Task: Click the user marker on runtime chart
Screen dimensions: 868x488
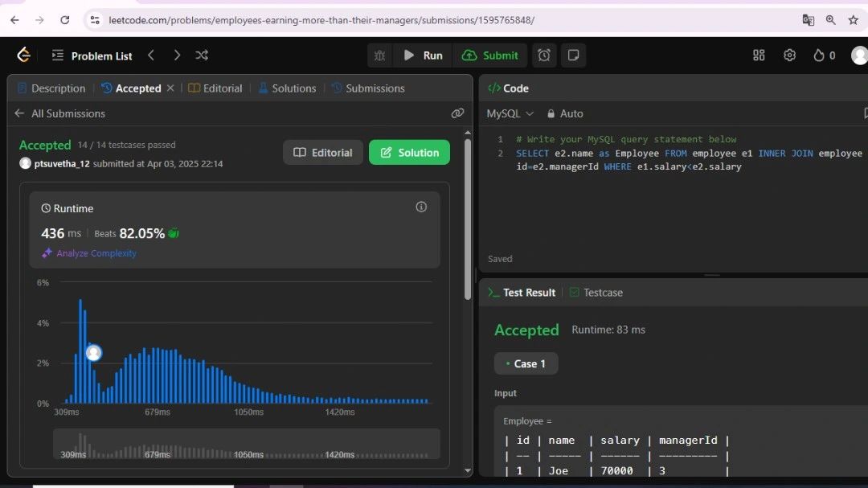Action: point(93,353)
